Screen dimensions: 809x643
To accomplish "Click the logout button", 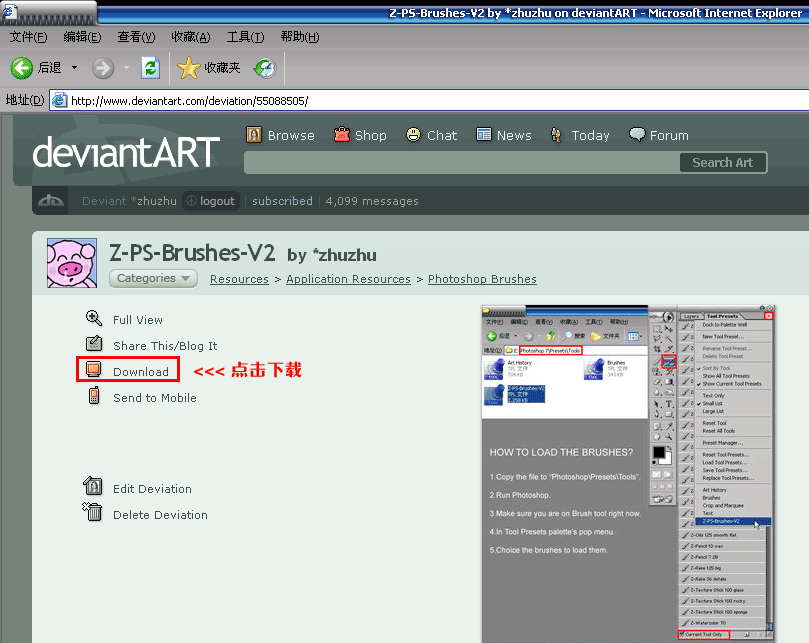I will [211, 201].
